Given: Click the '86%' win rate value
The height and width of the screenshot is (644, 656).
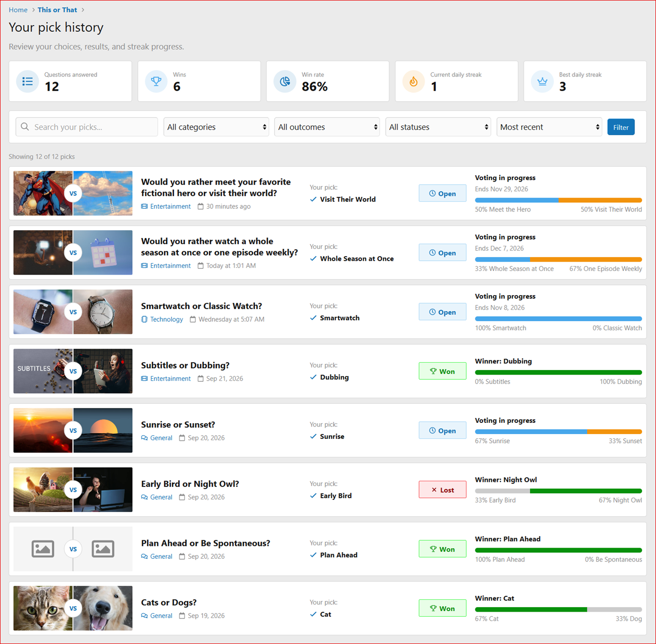Looking at the screenshot, I should pyautogui.click(x=314, y=87).
